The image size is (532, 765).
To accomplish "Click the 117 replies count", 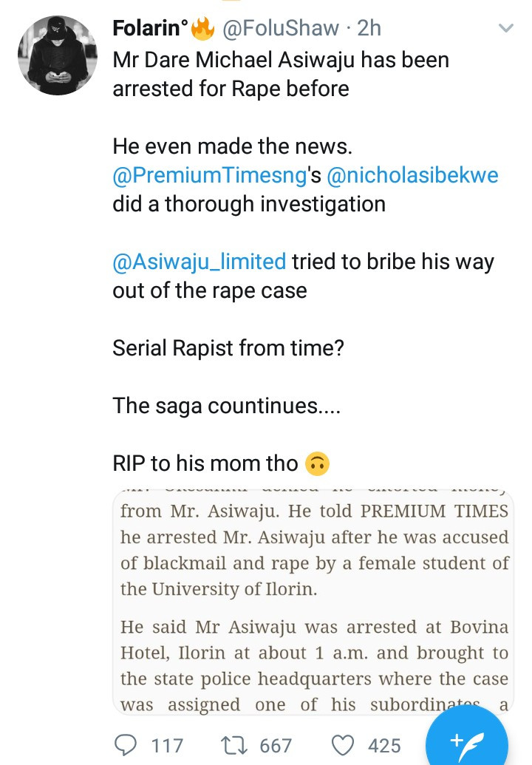I will (x=167, y=745).
